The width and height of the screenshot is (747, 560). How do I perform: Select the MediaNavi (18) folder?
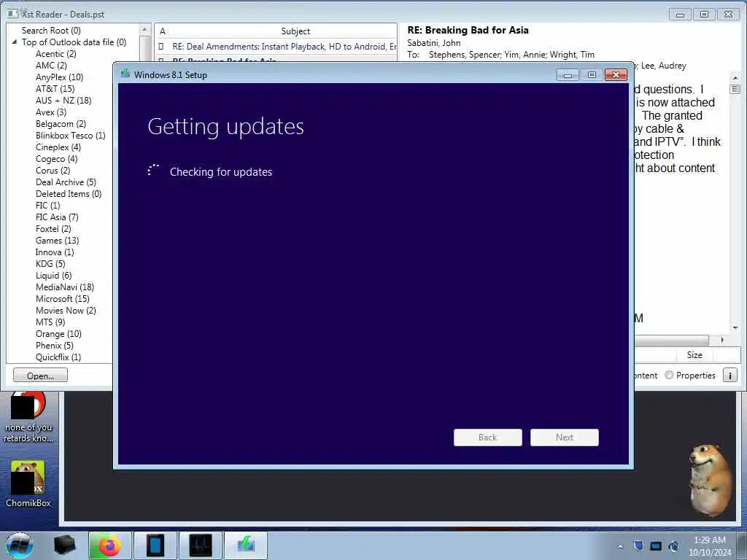65,287
